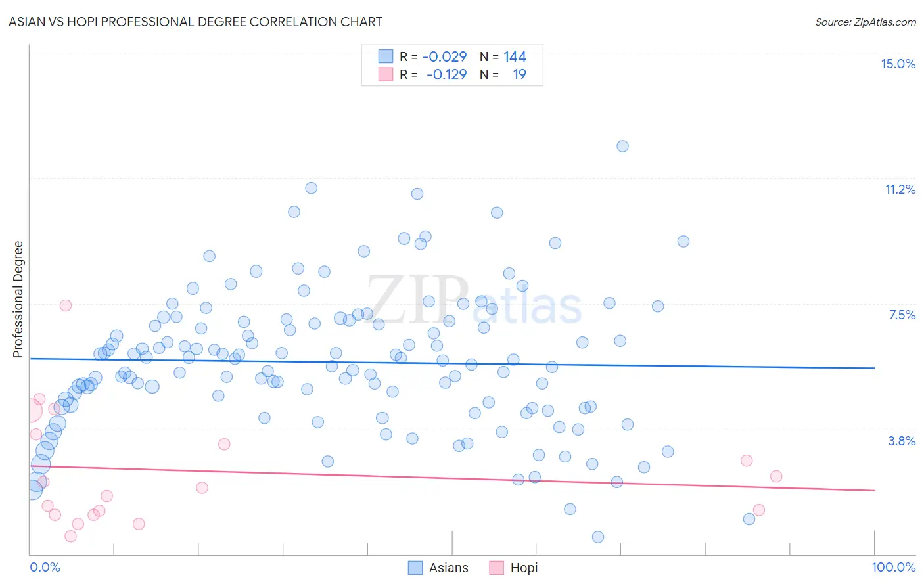Click the 15.0% y-axis label
This screenshot has height=586, width=924.
tap(898, 64)
